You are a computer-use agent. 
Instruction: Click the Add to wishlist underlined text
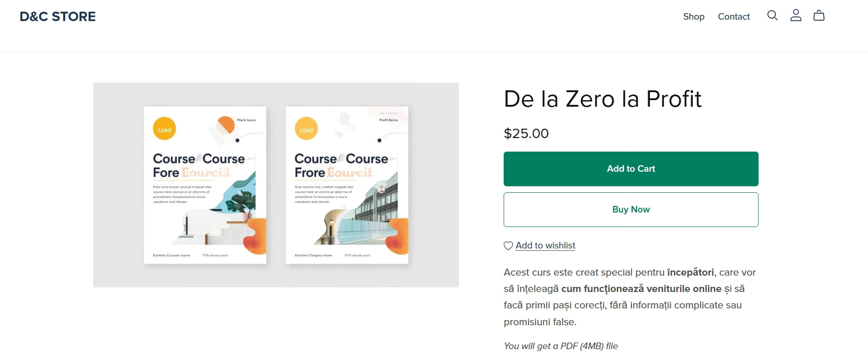coord(545,245)
